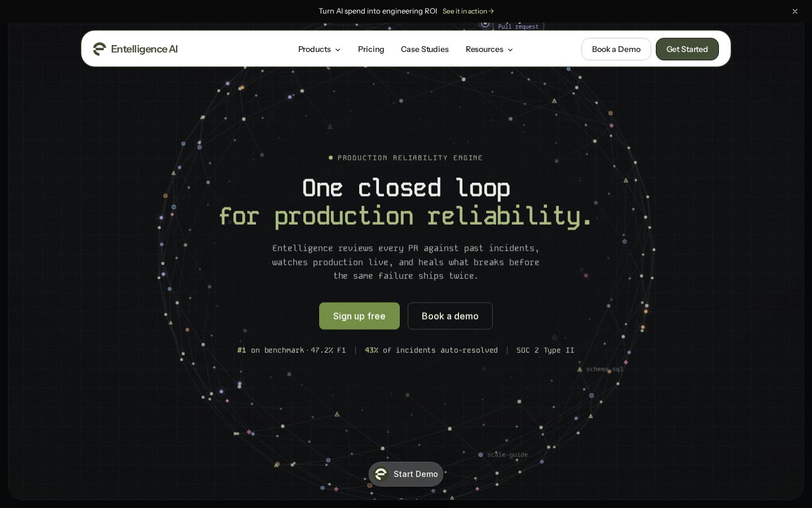Click "Turn AI spend into engineering ROI" text
Image resolution: width=812 pixels, height=508 pixels.
coord(378,11)
